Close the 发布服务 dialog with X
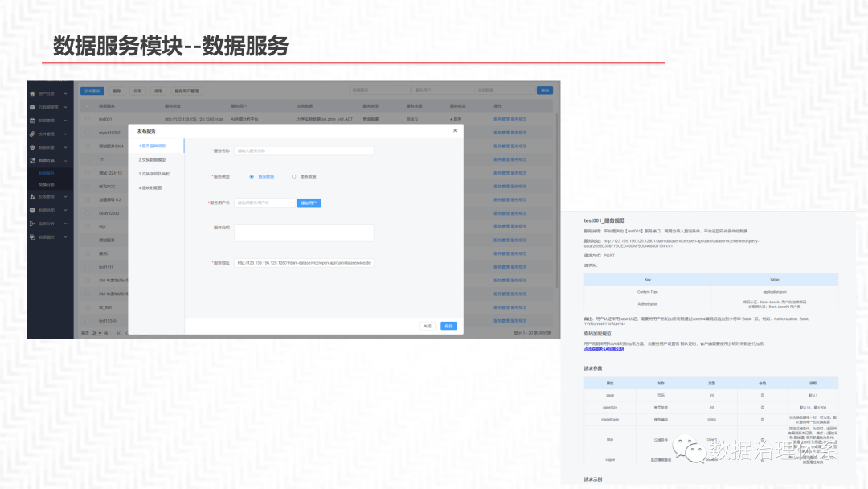The height and width of the screenshot is (489, 868). [x=454, y=130]
